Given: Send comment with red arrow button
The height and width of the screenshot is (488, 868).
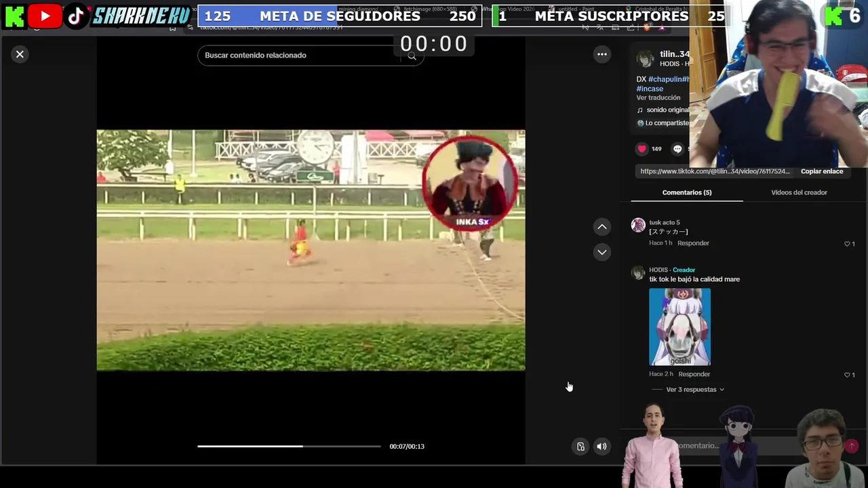Looking at the screenshot, I should pyautogui.click(x=852, y=446).
